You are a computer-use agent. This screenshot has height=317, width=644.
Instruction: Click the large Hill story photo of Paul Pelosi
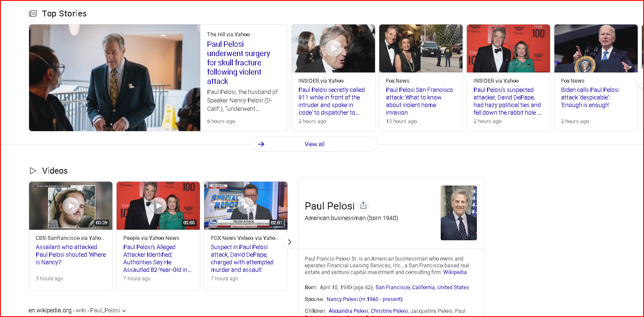pyautogui.click(x=114, y=78)
